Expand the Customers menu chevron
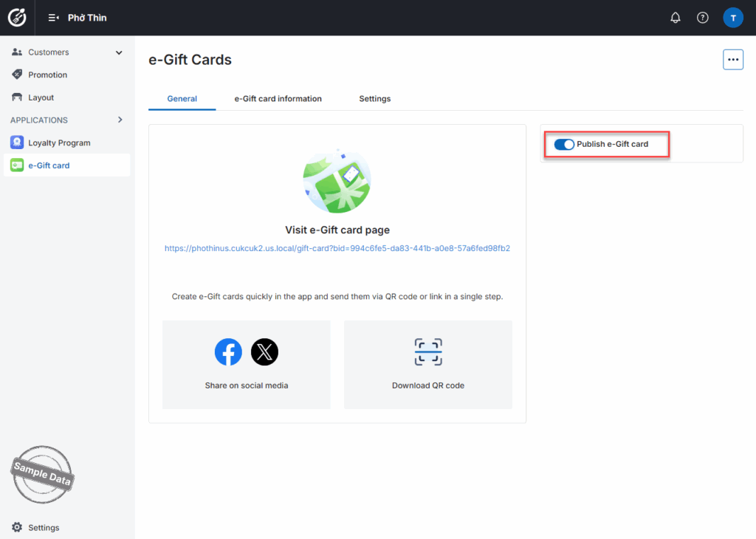Image resolution: width=756 pixels, height=539 pixels. [x=119, y=52]
